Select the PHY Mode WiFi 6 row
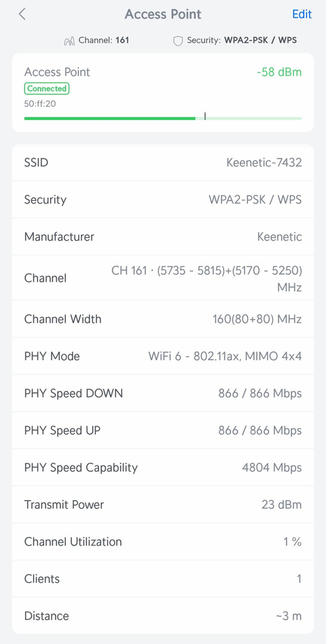Image resolution: width=326 pixels, height=644 pixels. [x=163, y=356]
